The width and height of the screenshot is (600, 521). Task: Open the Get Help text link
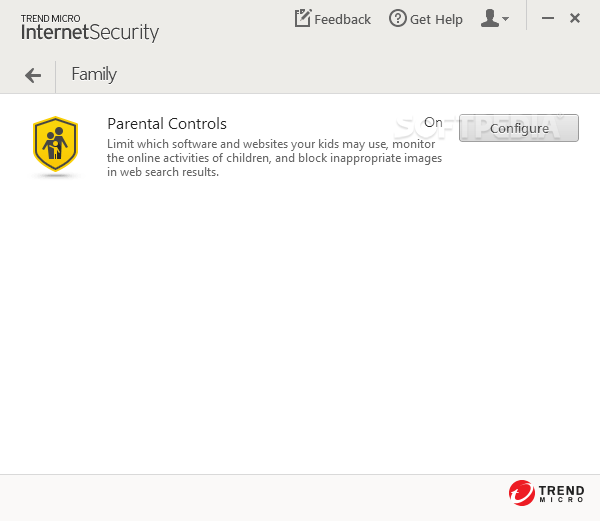tap(436, 19)
